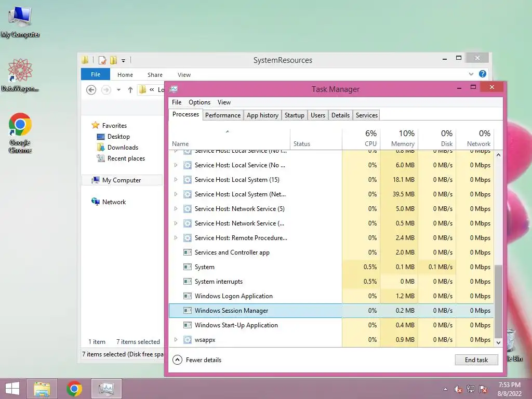Switch to the Services tab
Viewport: 532px width, 399px height.
coord(366,115)
